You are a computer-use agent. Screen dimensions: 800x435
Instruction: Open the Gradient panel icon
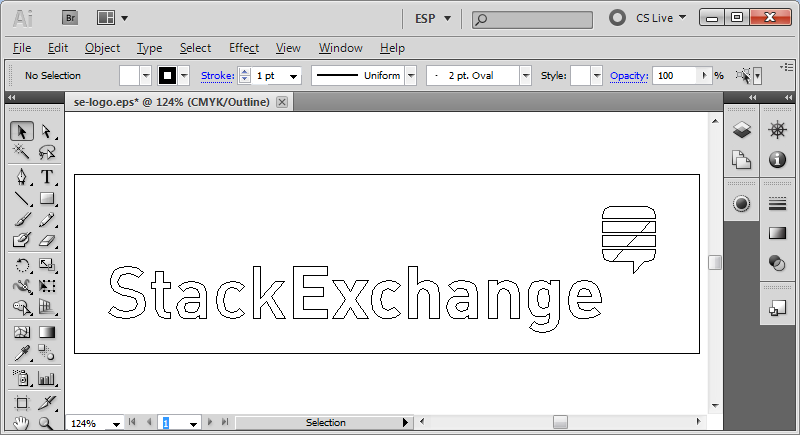coord(777,233)
